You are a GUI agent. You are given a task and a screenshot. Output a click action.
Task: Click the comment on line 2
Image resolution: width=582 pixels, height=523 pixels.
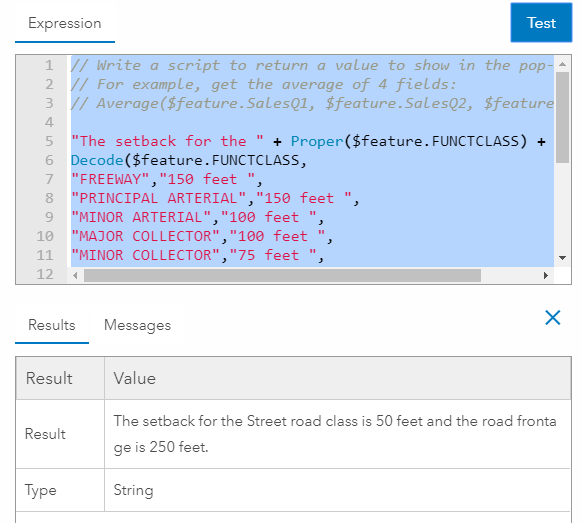pos(264,84)
